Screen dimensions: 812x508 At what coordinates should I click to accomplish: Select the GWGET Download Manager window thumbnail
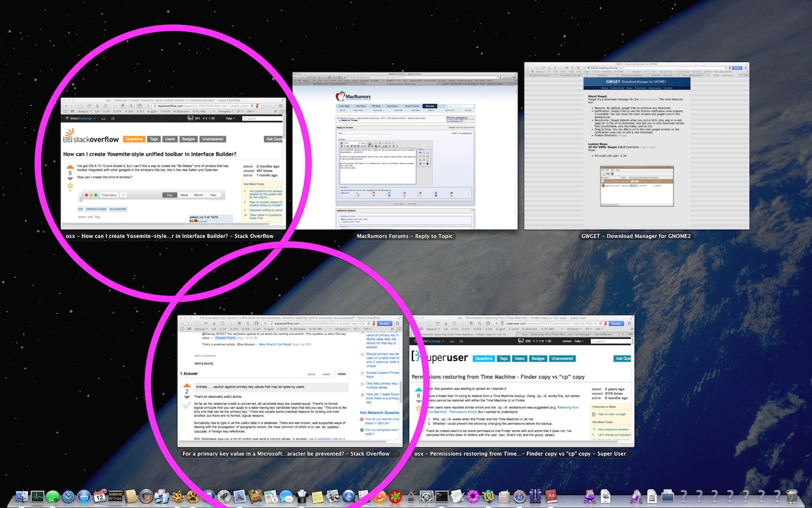pos(637,146)
